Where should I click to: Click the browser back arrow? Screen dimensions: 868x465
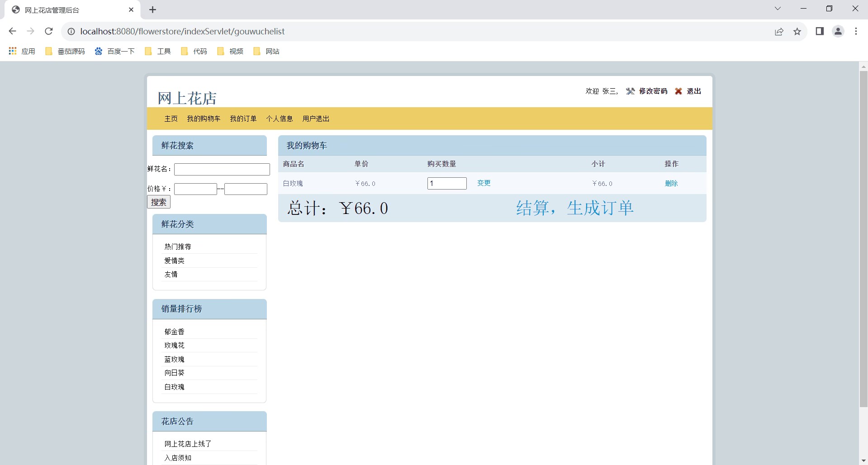click(13, 31)
